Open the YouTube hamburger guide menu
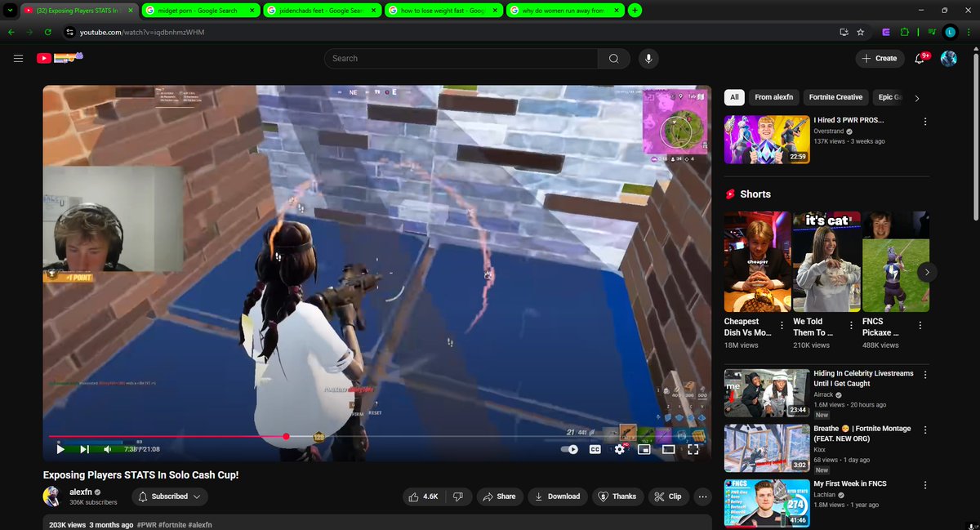The height and width of the screenshot is (530, 980). pos(18,58)
